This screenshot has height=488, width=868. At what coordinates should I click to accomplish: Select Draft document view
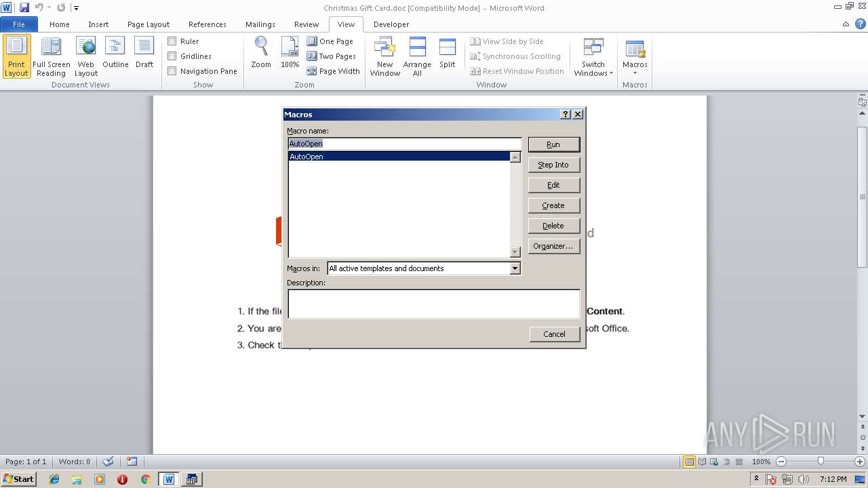tap(144, 54)
